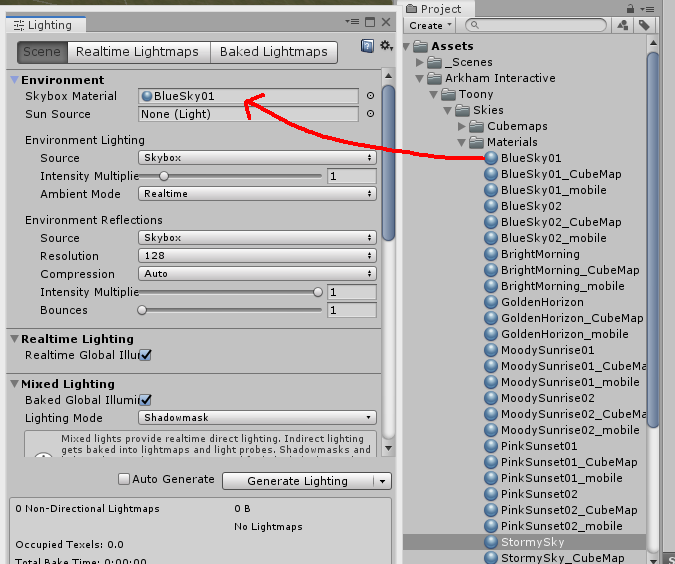The image size is (675, 564).
Task: Click Project panel scroll up arrow
Action: click(653, 43)
